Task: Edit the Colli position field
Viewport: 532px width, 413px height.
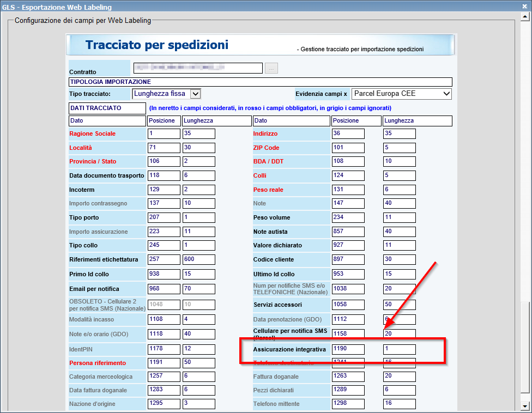Action: click(x=348, y=175)
